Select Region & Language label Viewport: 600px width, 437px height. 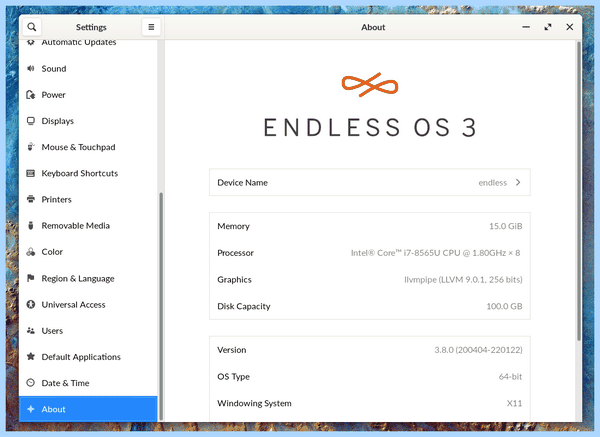(78, 279)
